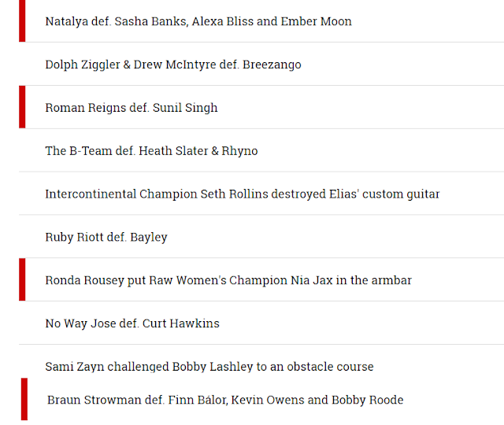Click "Curt Hawkins" name in results list
The image size is (504, 425).
(181, 323)
